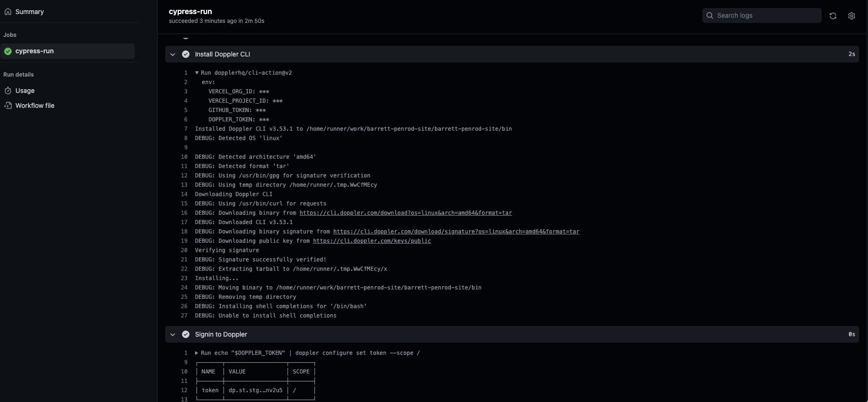Collapse the Install Doppler CLI step

173,54
